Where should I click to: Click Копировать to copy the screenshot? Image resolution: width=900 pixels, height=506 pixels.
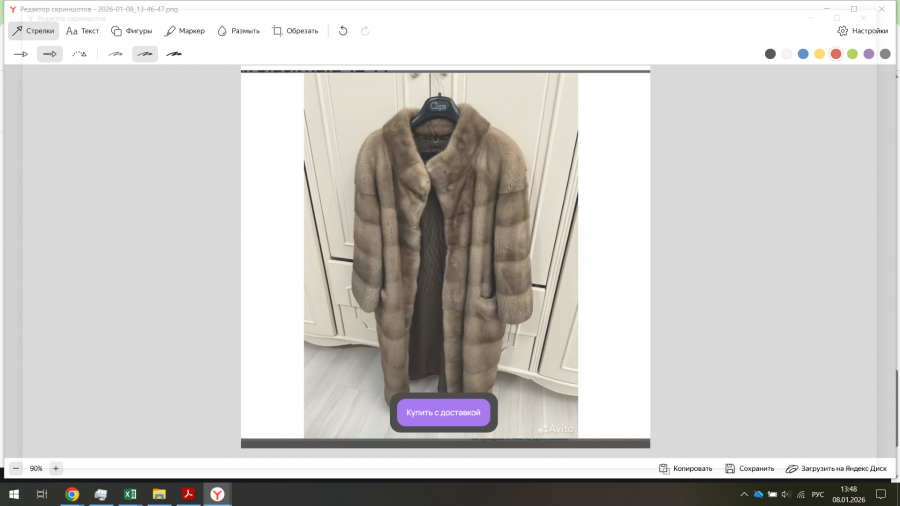click(686, 468)
